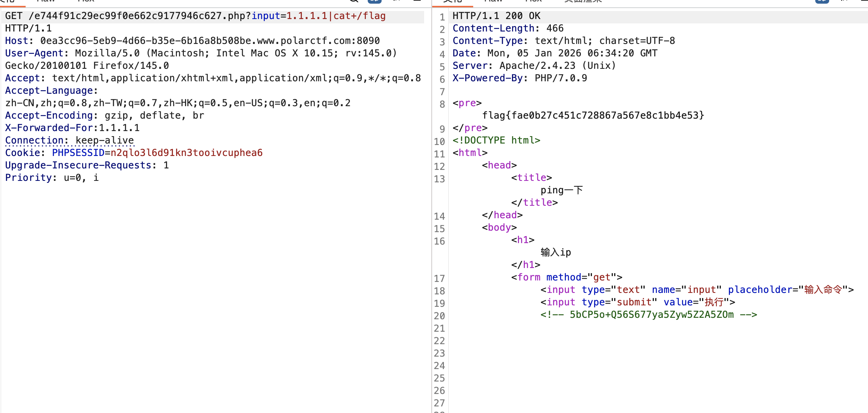Click the Accept-Encoding header line
The height and width of the screenshot is (413, 868).
[104, 115]
